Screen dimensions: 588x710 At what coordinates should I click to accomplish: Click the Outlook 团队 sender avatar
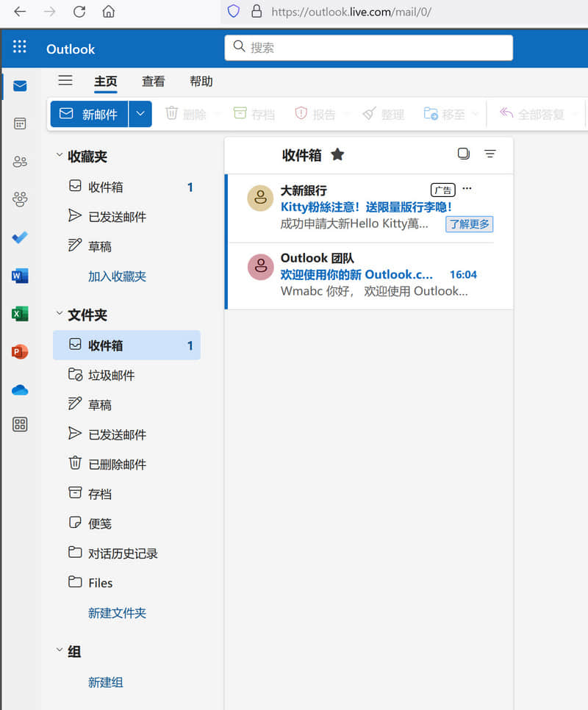(x=260, y=267)
